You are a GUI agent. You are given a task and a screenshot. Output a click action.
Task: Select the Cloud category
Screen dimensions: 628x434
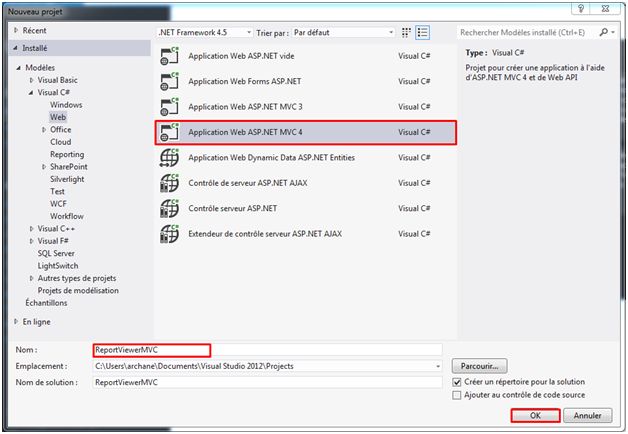[x=60, y=142]
